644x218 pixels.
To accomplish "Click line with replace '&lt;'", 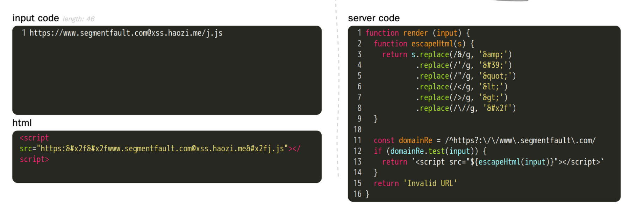I will click(x=461, y=87).
